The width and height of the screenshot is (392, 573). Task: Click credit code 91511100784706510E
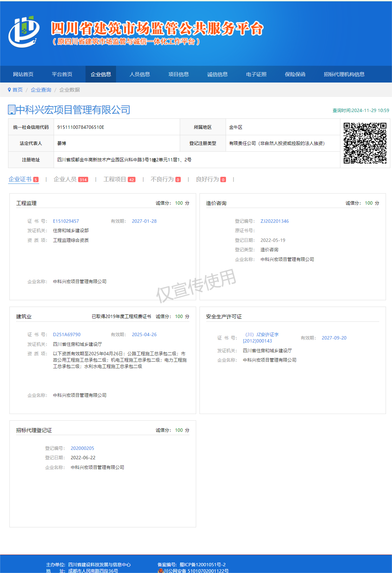coord(81,127)
